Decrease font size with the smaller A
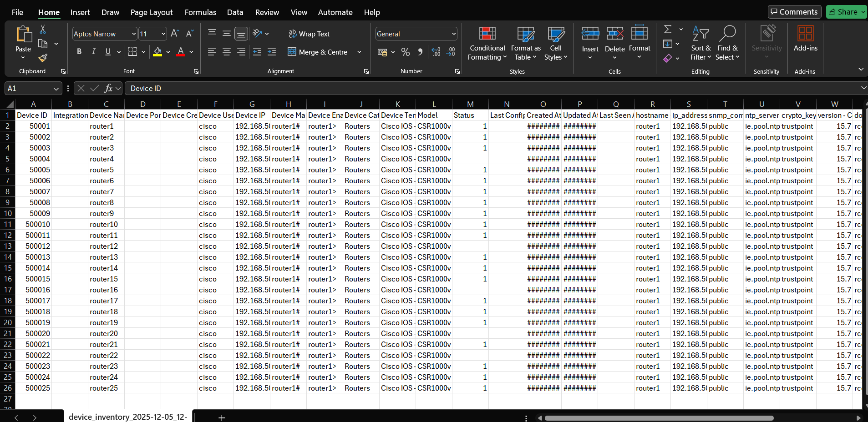This screenshot has height=422, width=868. point(190,34)
